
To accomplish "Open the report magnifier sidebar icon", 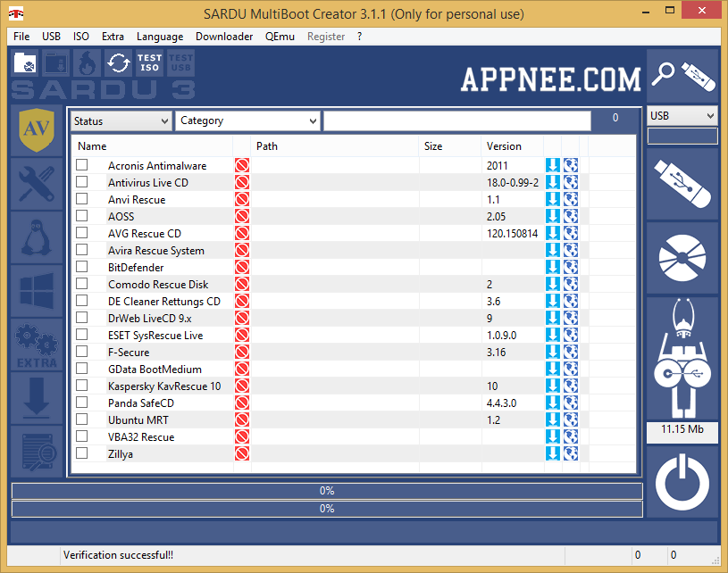I will click(x=37, y=452).
